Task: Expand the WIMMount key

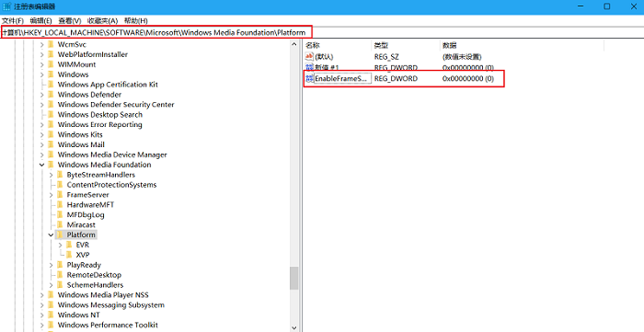Action: [x=42, y=64]
